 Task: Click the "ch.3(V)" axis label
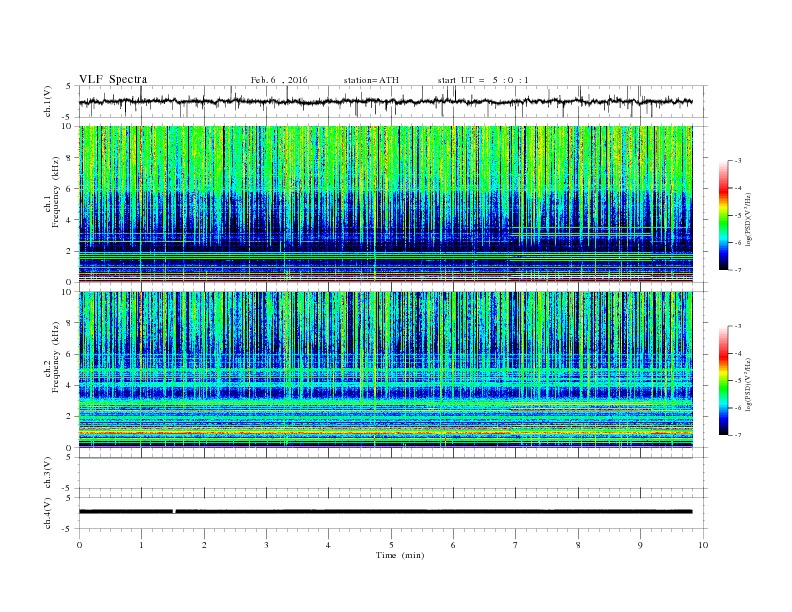[x=48, y=473]
